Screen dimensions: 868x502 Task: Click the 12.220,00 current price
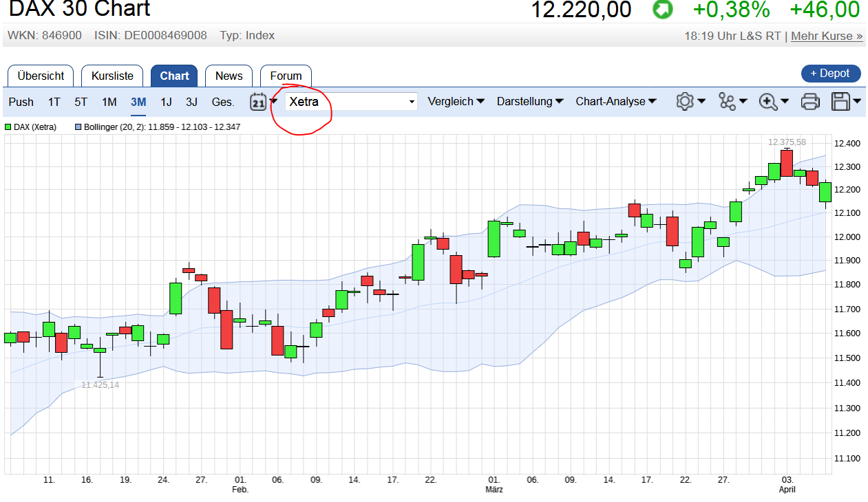[582, 10]
